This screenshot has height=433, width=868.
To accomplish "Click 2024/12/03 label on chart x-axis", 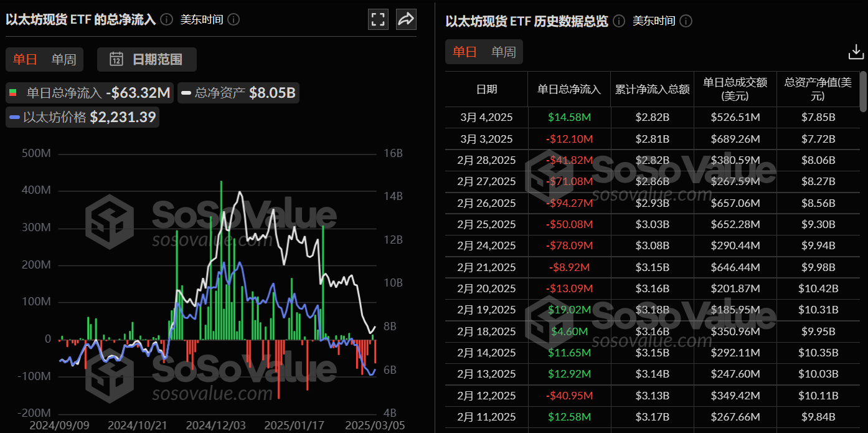I will (217, 426).
